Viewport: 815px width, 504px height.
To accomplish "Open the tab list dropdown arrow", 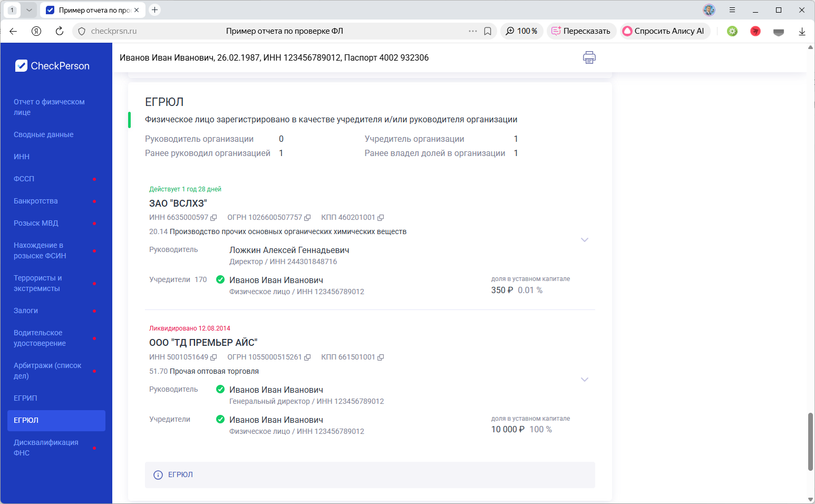I will tap(29, 10).
